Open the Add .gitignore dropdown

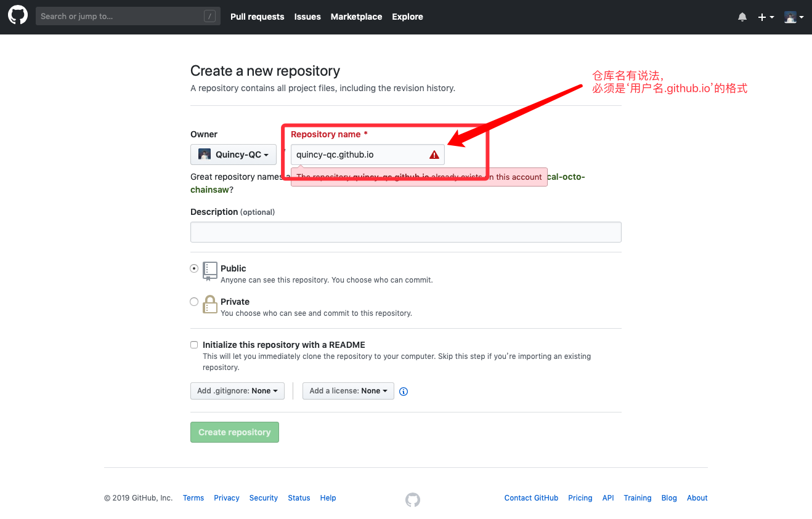tap(237, 391)
